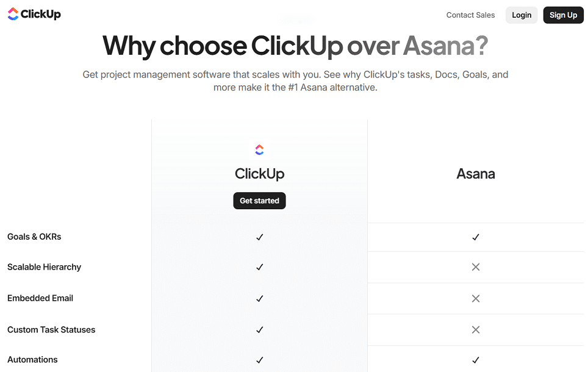Screen dimensions: 588x372
Task: Click the ClickUp column heading text
Action: point(259,174)
